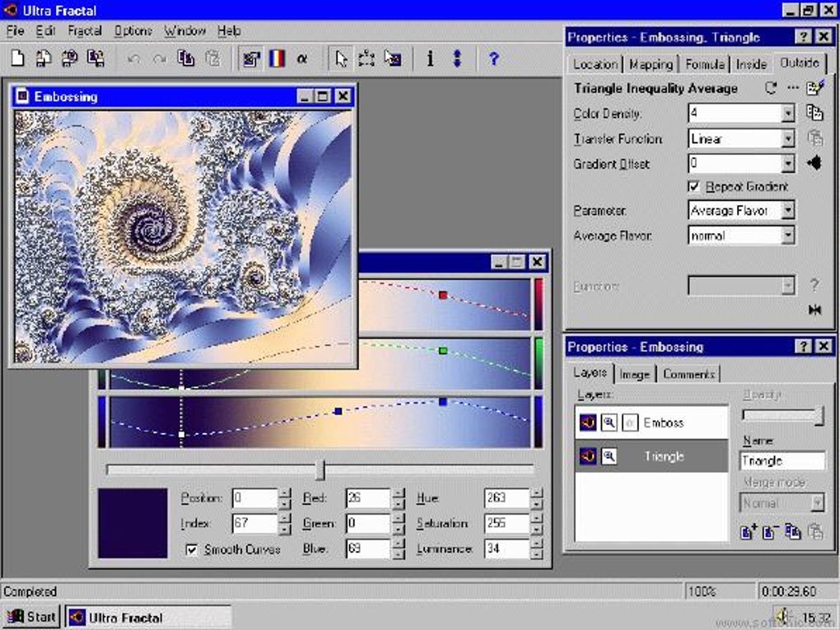This screenshot has width=840, height=630.
Task: Delete layer with the minus icon
Action: pyautogui.click(x=770, y=531)
